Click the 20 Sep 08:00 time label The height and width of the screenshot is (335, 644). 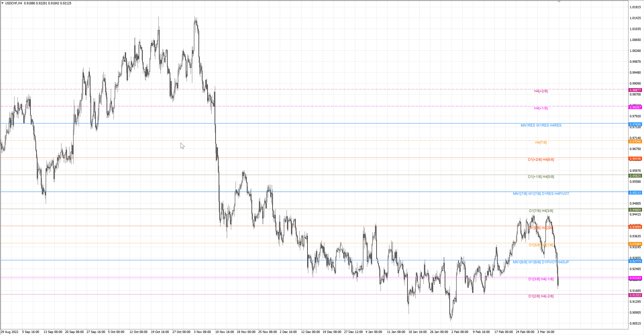pyautogui.click(x=74, y=332)
